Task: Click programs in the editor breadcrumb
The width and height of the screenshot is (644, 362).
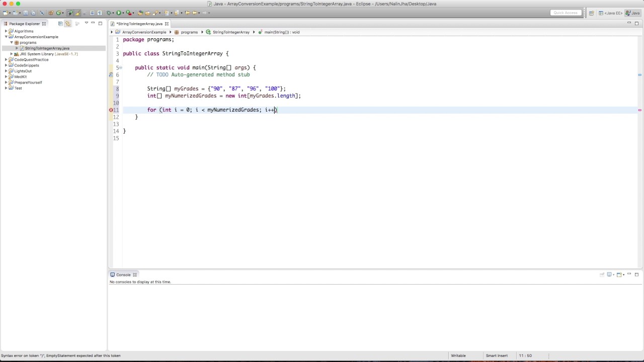Action: [189, 32]
